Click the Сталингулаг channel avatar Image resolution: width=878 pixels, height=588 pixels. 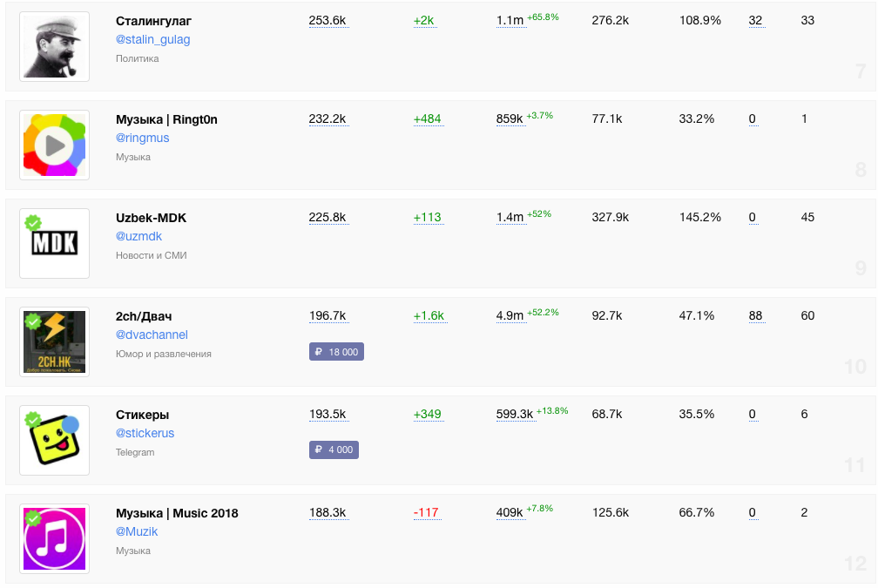[x=54, y=46]
